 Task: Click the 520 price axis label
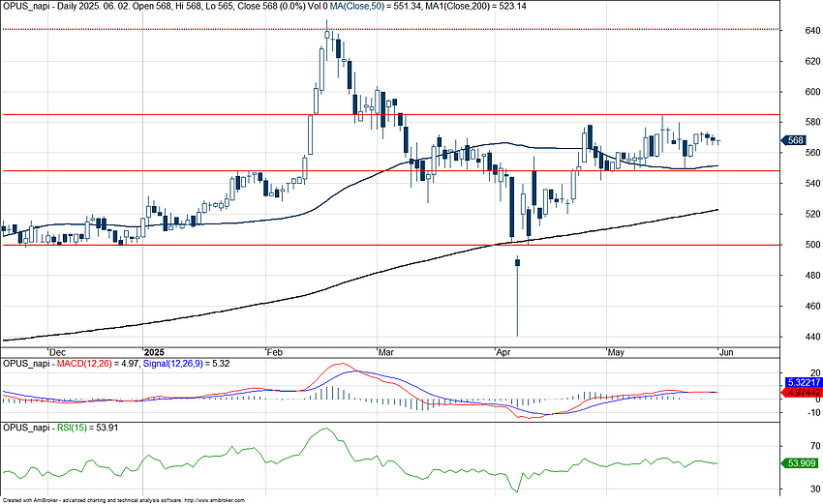[812, 214]
